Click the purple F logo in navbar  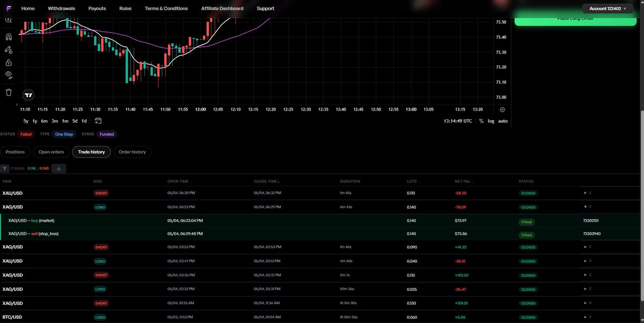click(x=9, y=8)
